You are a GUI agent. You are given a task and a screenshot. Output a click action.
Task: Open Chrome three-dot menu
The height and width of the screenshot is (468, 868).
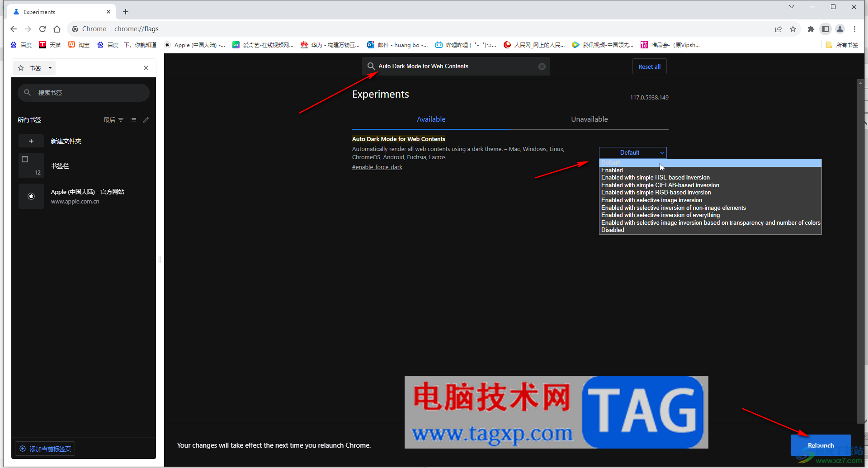[854, 29]
